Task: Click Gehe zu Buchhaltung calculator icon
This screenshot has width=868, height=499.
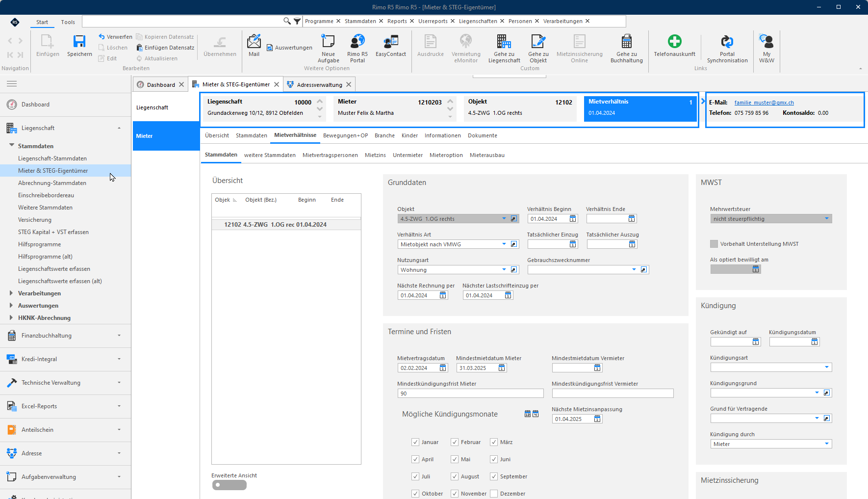Action: [627, 41]
